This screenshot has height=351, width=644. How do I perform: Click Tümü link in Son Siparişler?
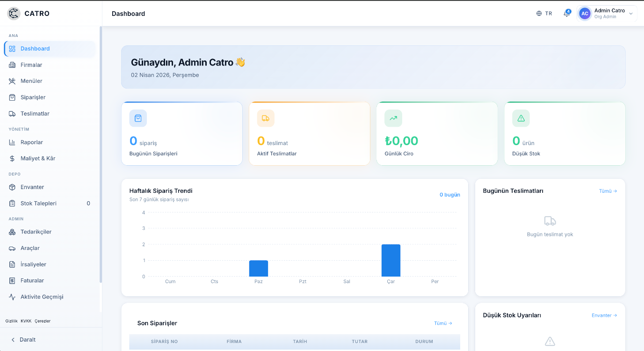443,323
